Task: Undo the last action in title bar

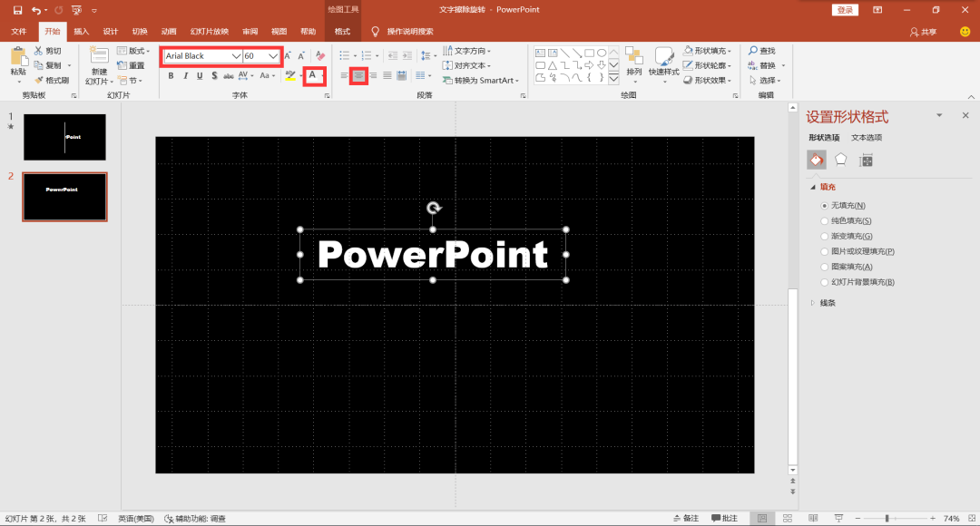Action: pos(36,10)
